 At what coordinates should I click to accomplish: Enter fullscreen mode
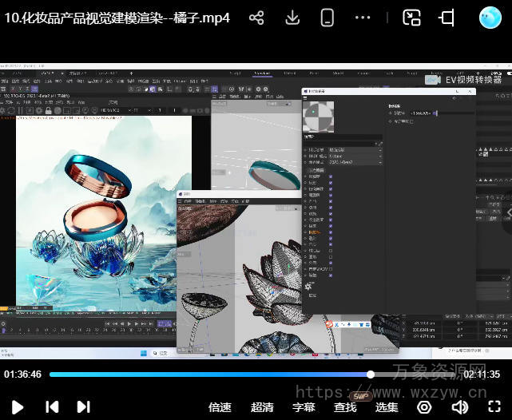494,407
